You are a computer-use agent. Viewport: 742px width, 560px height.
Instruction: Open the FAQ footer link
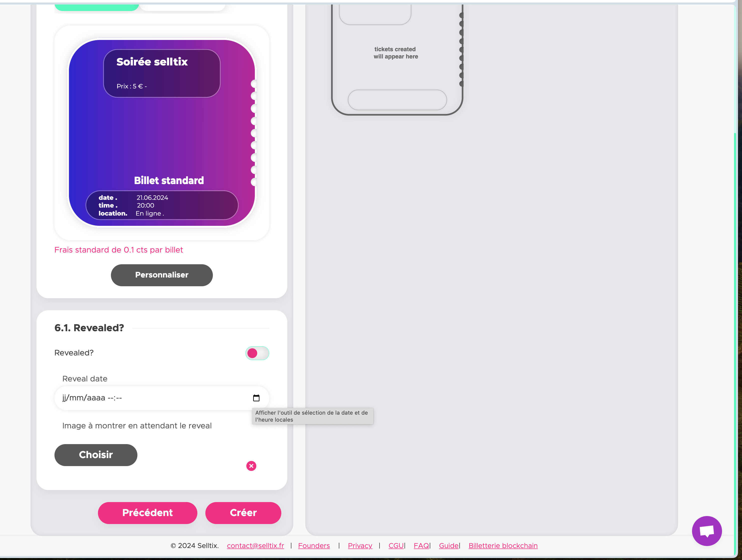click(421, 546)
